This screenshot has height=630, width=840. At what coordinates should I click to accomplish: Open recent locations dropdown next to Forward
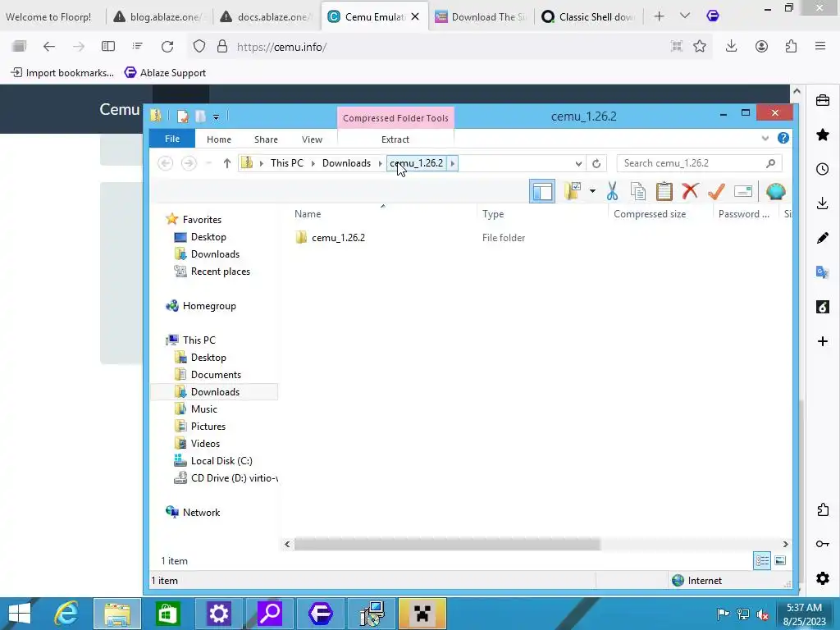(x=208, y=163)
